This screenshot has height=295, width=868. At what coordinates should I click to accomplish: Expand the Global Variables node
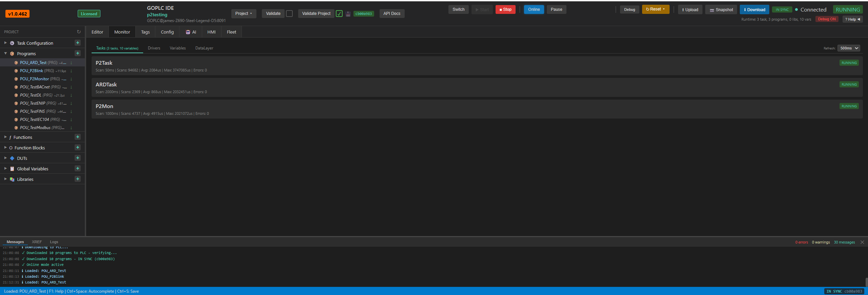(x=5, y=169)
